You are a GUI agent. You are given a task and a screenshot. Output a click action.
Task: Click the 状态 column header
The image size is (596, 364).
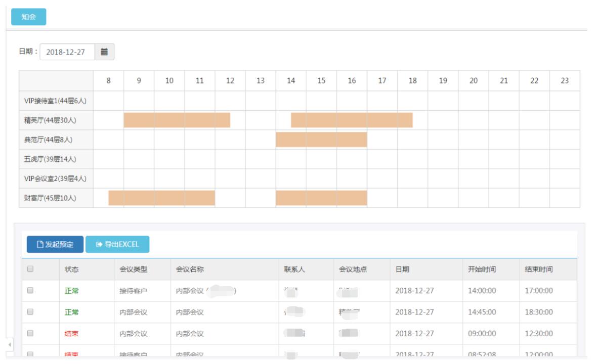pos(72,269)
